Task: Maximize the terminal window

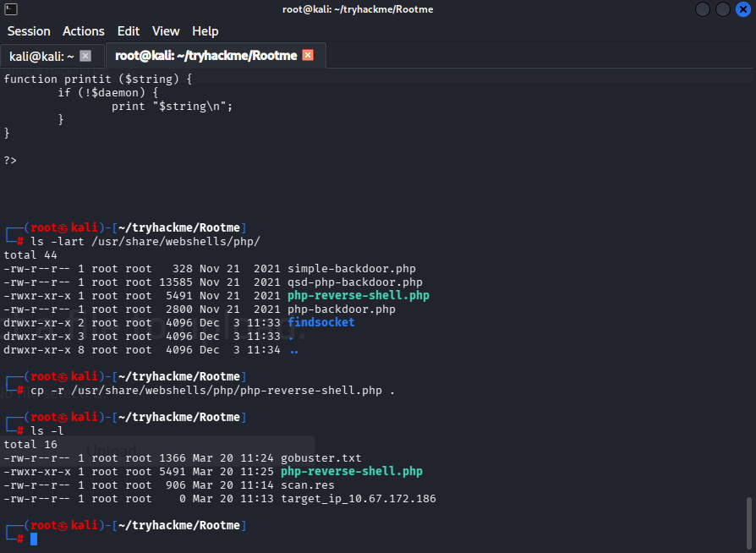Action: point(723,9)
